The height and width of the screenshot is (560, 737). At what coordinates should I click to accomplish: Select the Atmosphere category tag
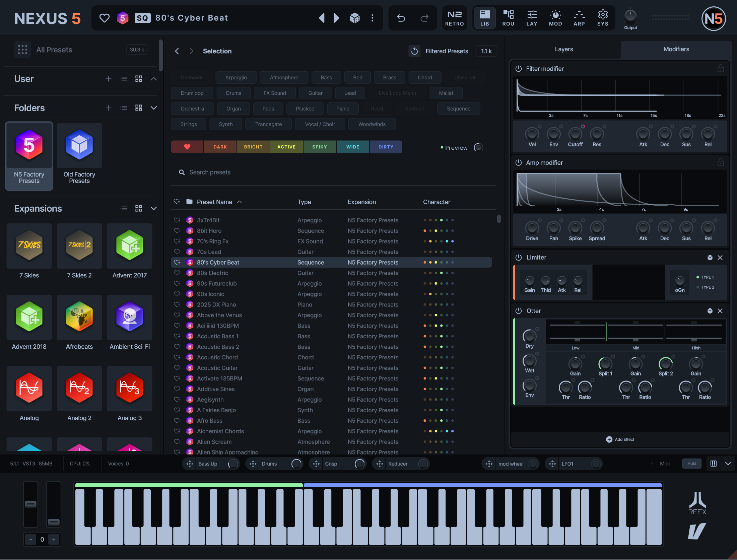pos(284,77)
